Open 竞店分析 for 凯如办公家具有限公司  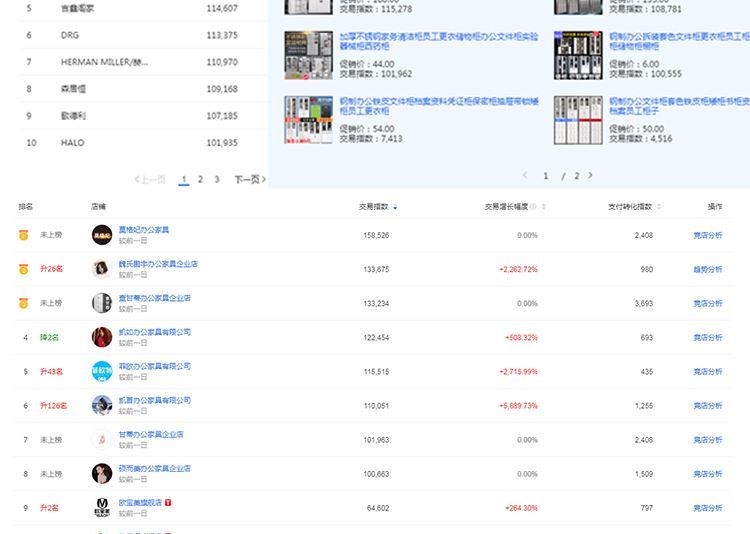707,338
